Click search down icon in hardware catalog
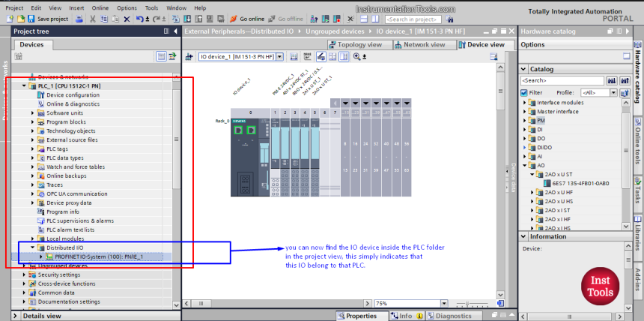Image resolution: width=644 pixels, height=321 pixels. tap(612, 80)
